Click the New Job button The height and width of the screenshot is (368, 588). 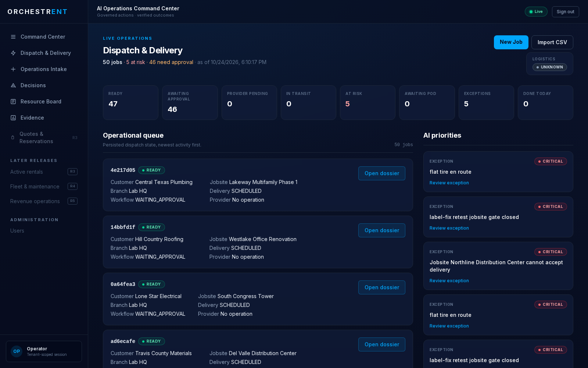[x=511, y=42]
